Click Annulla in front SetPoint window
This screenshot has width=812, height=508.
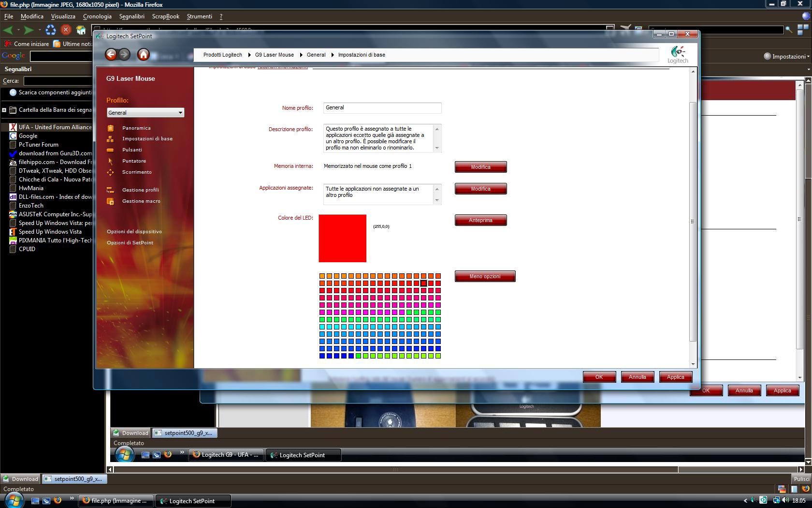[x=637, y=377]
